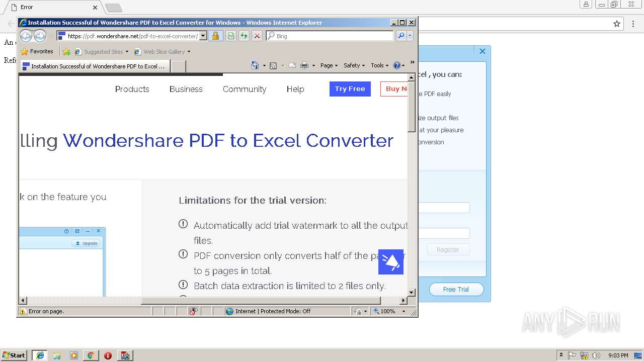Viewport: 644px width, 362px height.
Task: Switch to Internet Explorer taskbar icon
Action: click(40, 355)
